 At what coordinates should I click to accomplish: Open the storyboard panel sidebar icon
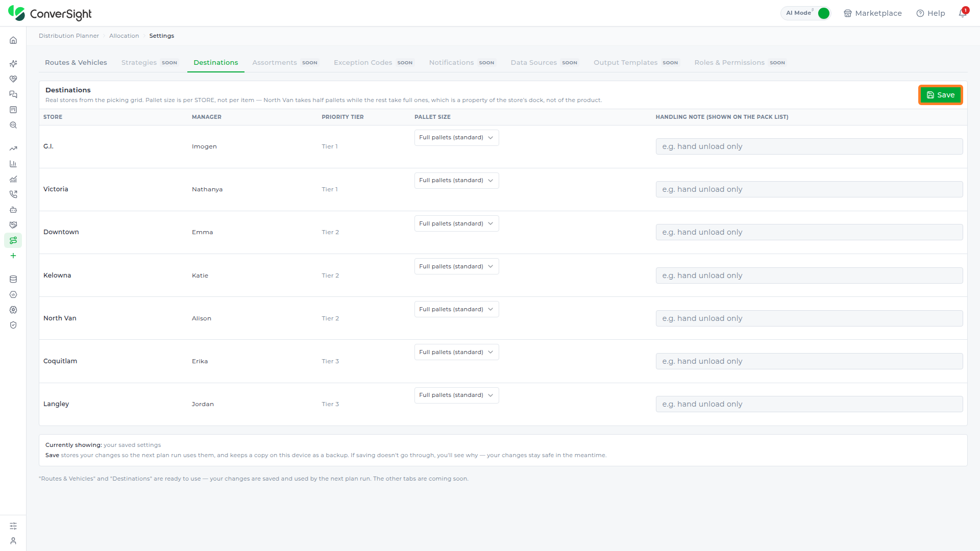[13, 110]
